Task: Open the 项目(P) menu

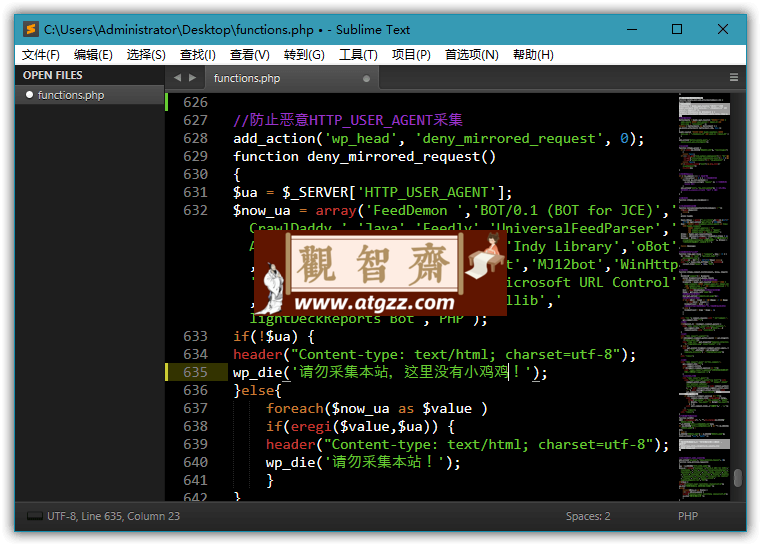Action: (x=411, y=55)
